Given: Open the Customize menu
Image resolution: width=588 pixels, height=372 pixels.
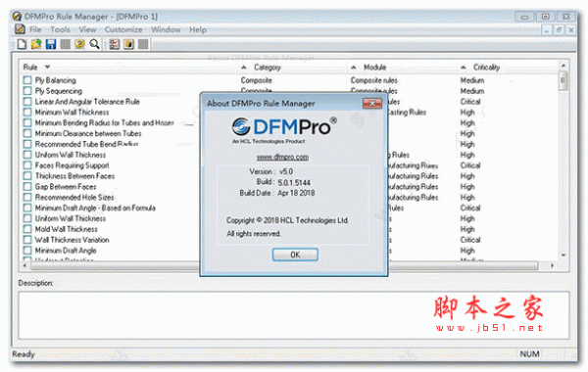Looking at the screenshot, I should [x=123, y=29].
